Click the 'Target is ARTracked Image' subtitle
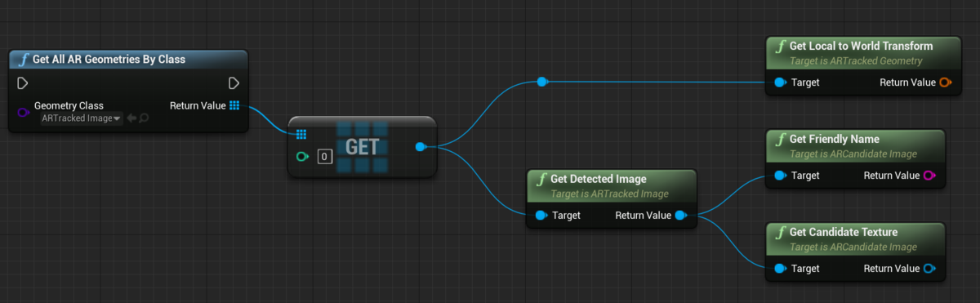Screen dimensions: 980x303 [609, 194]
